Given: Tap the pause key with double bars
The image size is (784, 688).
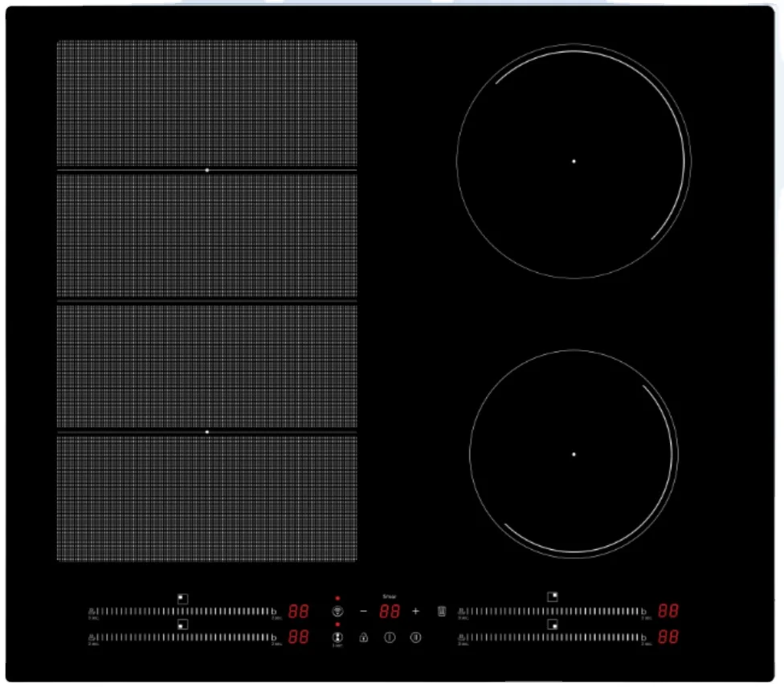Looking at the screenshot, I should [x=415, y=637].
